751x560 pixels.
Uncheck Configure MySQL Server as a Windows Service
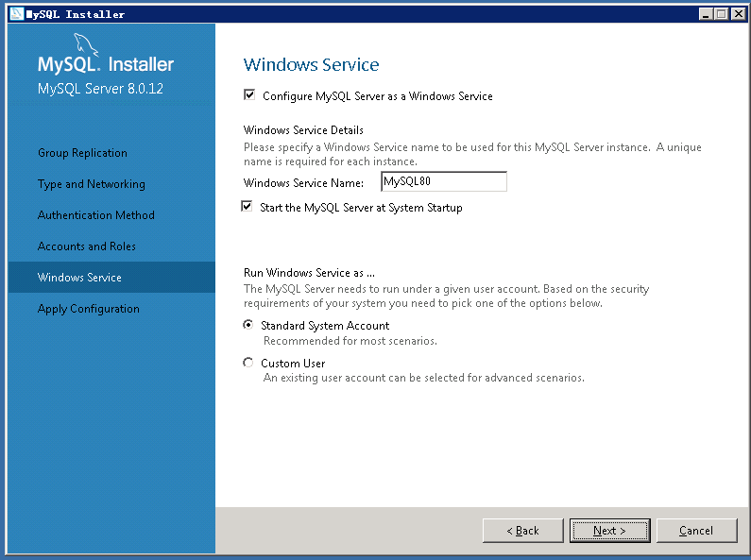click(x=249, y=94)
